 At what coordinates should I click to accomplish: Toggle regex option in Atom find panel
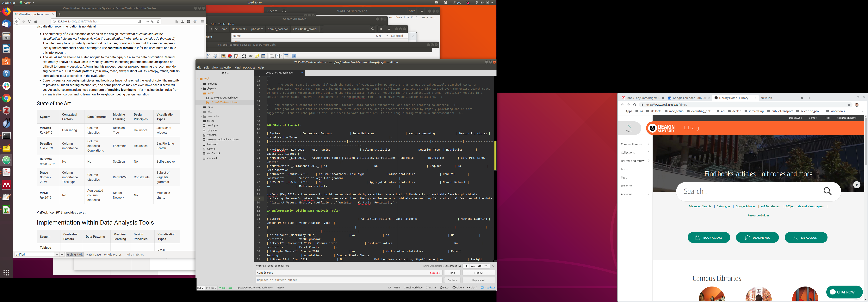466,266
